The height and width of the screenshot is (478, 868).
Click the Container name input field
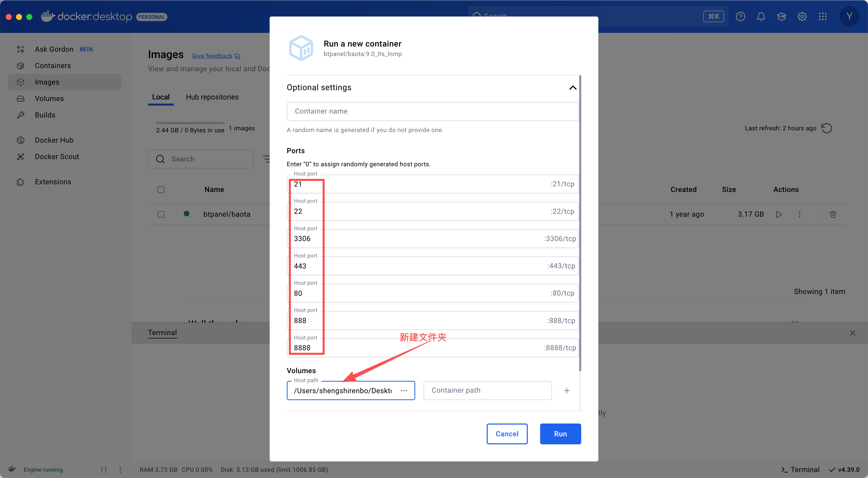coord(432,111)
